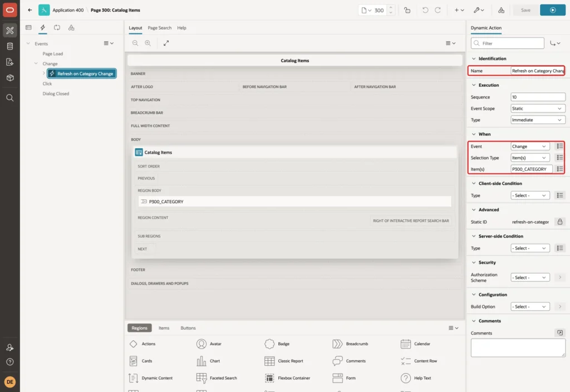Viewport: 570px width, 392px height.
Task: Open the Events tree menu
Action: (x=109, y=43)
